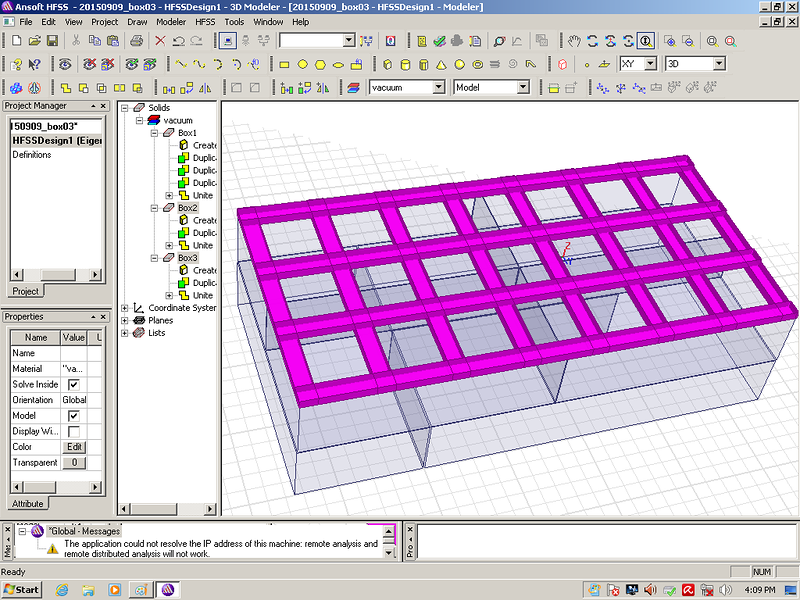The width and height of the screenshot is (800, 600).
Task: Select the Draw sphere tool
Action: tap(459, 64)
